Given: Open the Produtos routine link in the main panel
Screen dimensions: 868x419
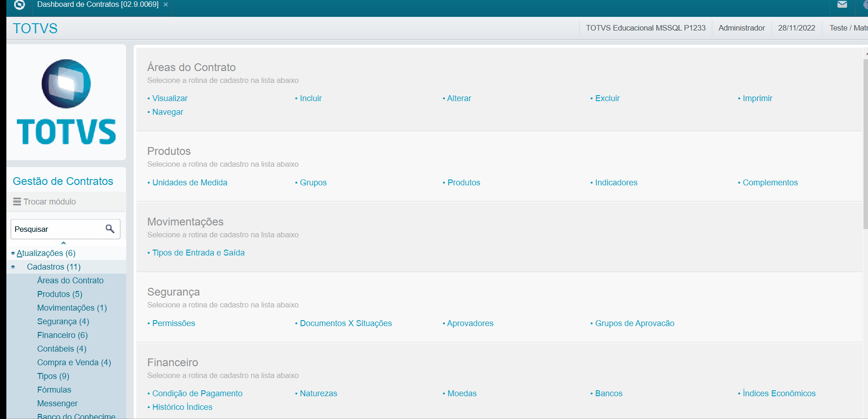Looking at the screenshot, I should pos(464,183).
